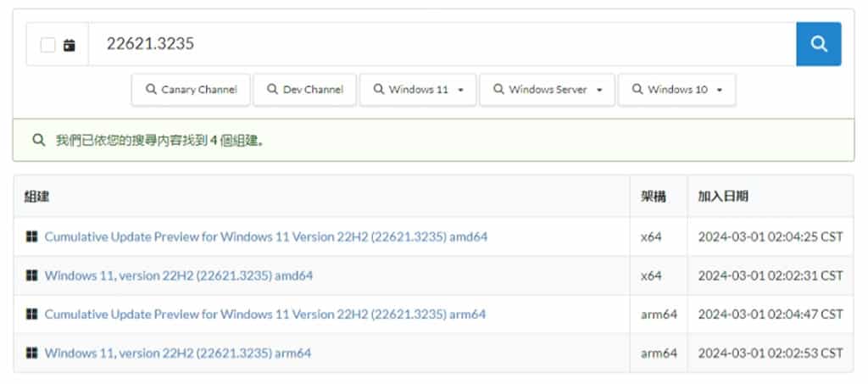868x384 pixels.
Task: Click Windows logo icon beside Windows 11 amd64
Action: 31,275
